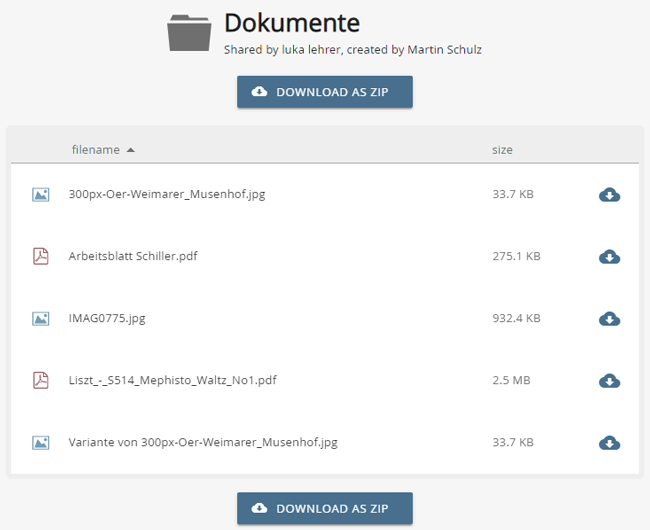Click the PDF icon beside Liszt Mephisto Waltz
The height and width of the screenshot is (530, 650).
[41, 380]
